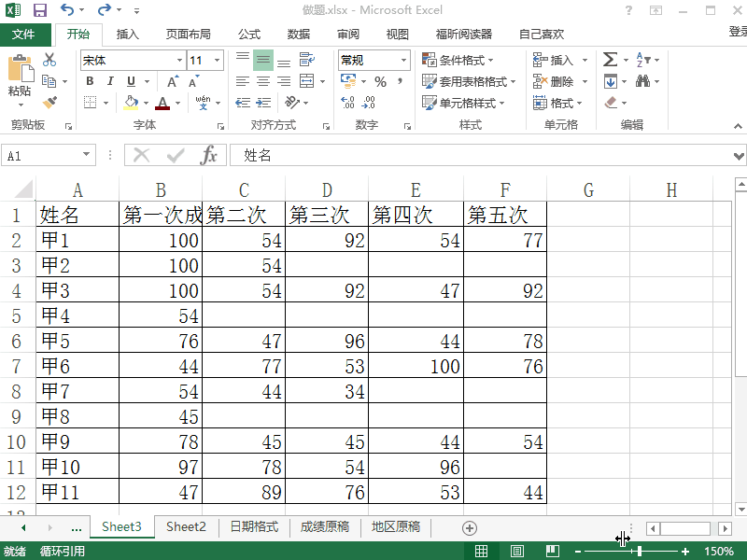Apply comma style number format
The height and width of the screenshot is (560, 747).
401,81
